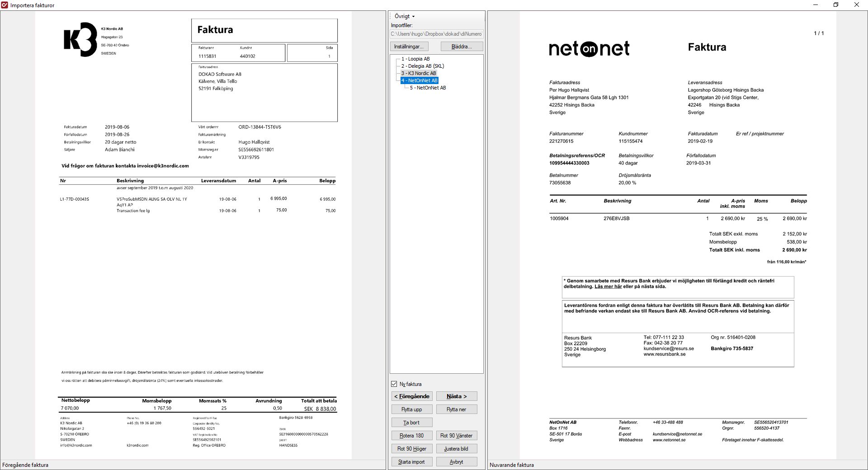Screen dimensions: 868x470
Task: Select tree item 1 - Loopia AB
Action: (415, 59)
